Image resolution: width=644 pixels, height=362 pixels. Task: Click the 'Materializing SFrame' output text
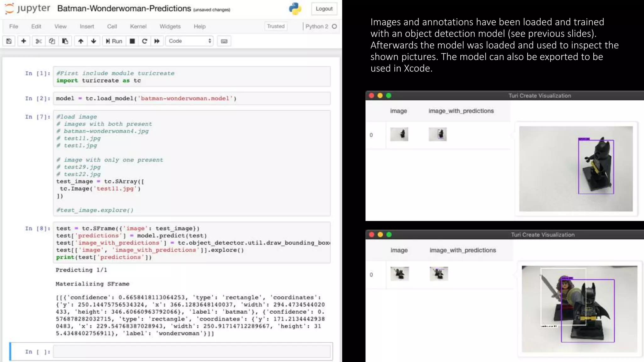coord(92,284)
